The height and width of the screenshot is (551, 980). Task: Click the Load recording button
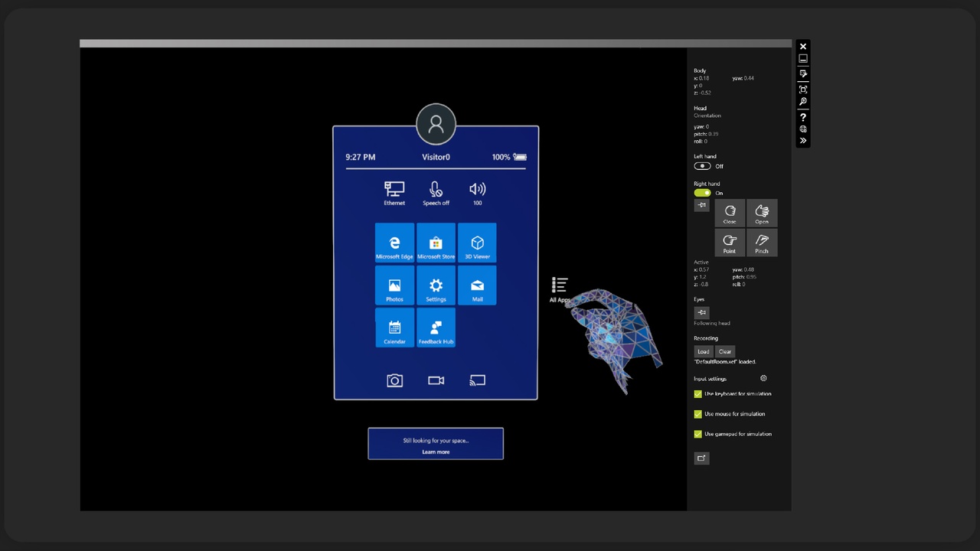coord(704,351)
